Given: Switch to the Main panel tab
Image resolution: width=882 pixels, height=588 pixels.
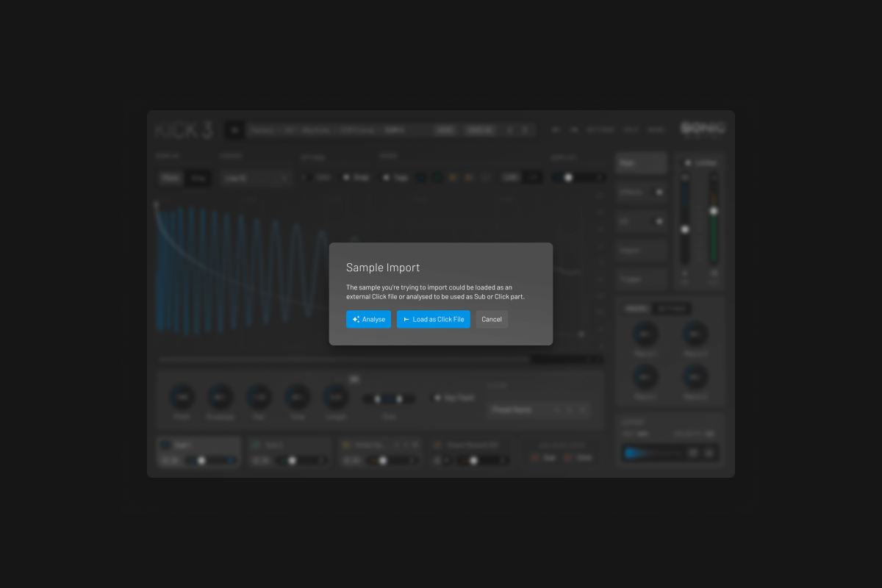Looking at the screenshot, I should [641, 163].
